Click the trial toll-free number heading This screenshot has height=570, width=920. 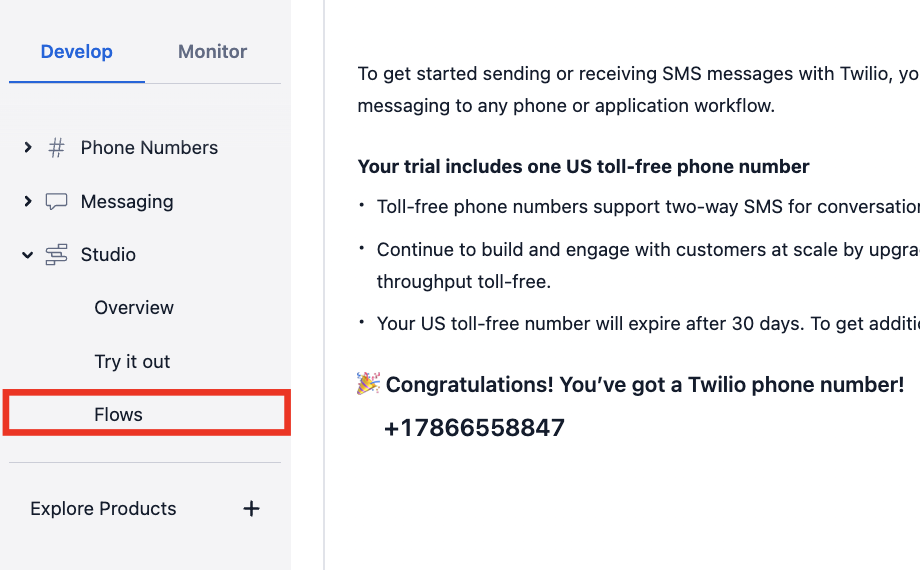[583, 167]
